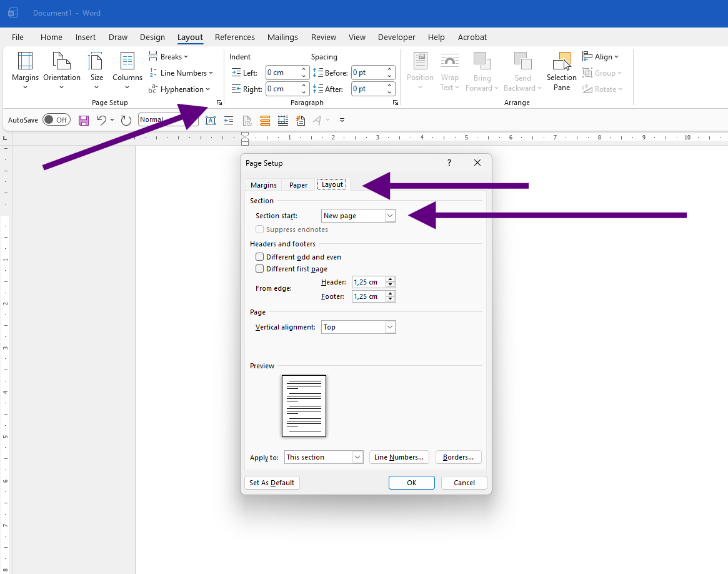Open the Paragraph dialog launcher
728x574 pixels.
(396, 103)
